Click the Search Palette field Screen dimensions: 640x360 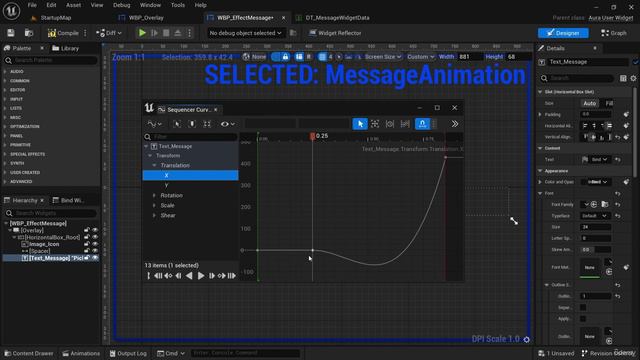51,60
